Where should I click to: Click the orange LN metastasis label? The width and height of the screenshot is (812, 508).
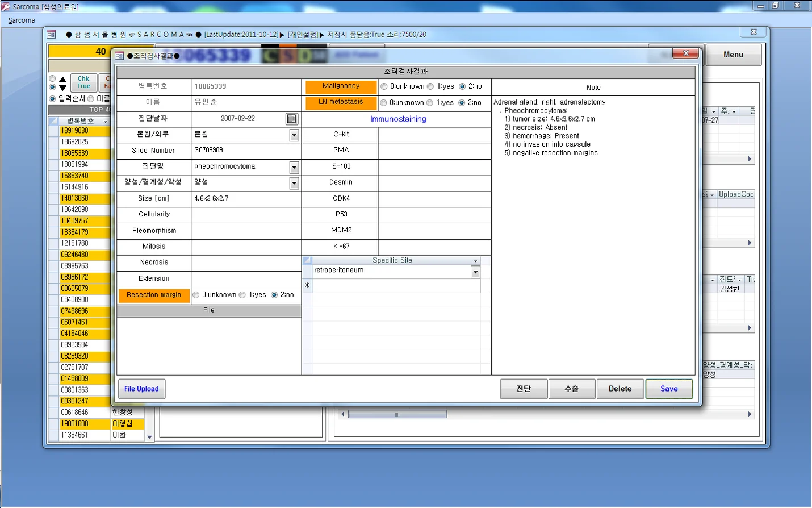pos(341,103)
